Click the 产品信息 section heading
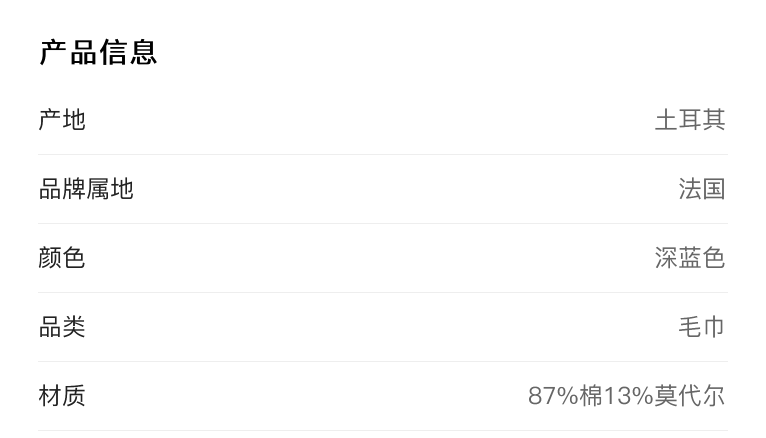Image resolution: width=766 pixels, height=438 pixels. point(98,52)
